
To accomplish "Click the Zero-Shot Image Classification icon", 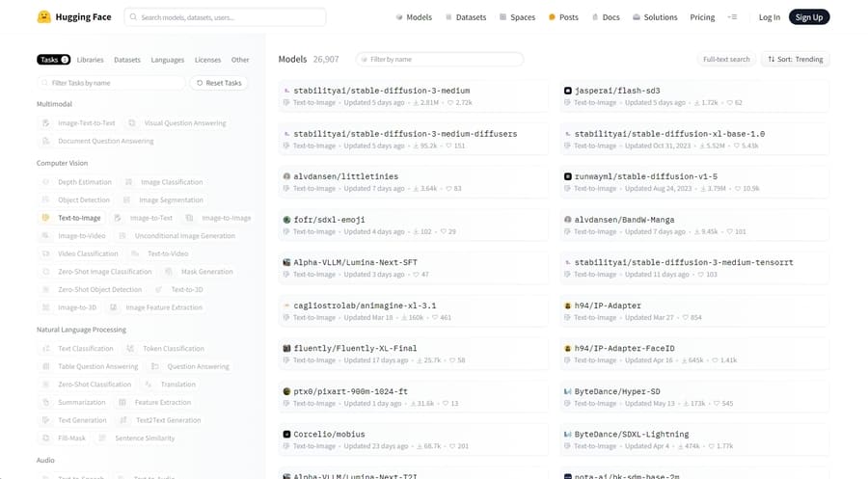I will 46,272.
